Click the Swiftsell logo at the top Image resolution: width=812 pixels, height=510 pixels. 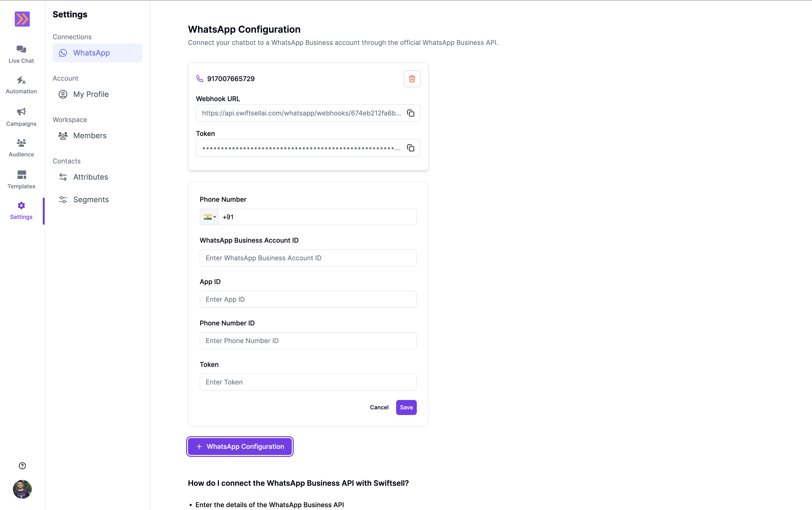22,19
